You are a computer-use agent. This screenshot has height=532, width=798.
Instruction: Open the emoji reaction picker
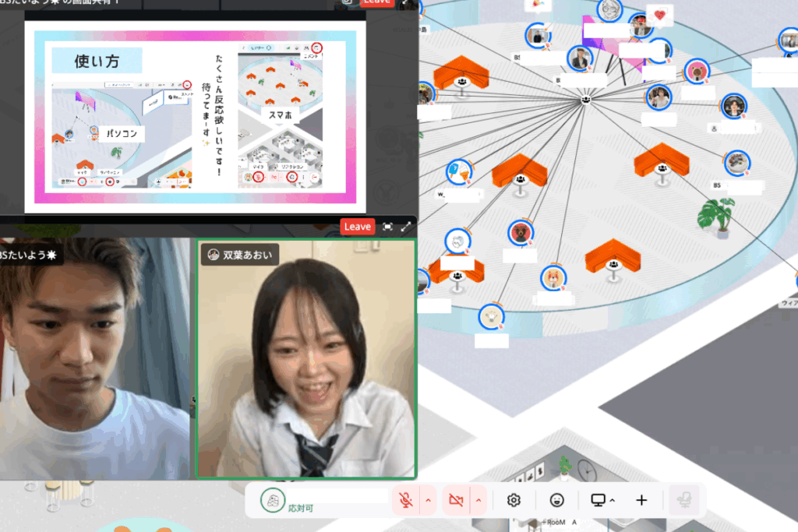(x=556, y=501)
